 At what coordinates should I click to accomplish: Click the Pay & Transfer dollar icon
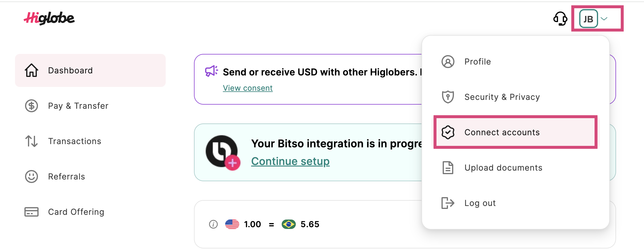tap(31, 106)
